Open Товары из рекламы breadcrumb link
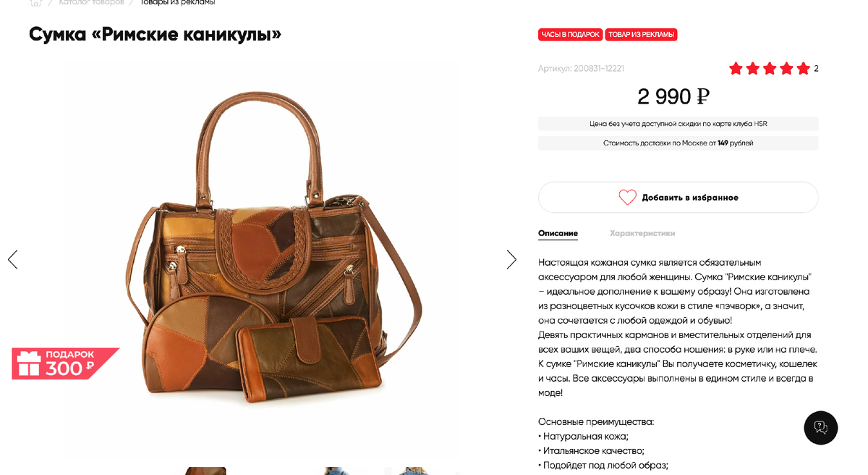The height and width of the screenshot is (475, 868). pyautogui.click(x=177, y=2)
